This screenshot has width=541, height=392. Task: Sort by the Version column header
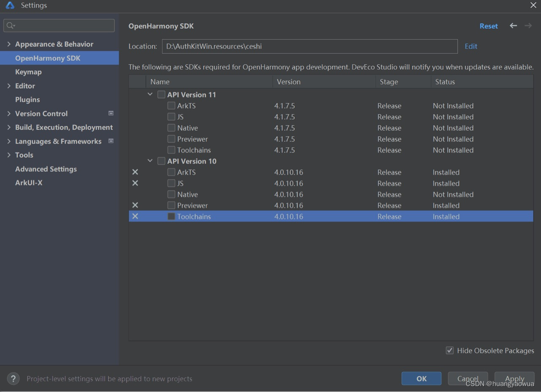click(x=324, y=82)
